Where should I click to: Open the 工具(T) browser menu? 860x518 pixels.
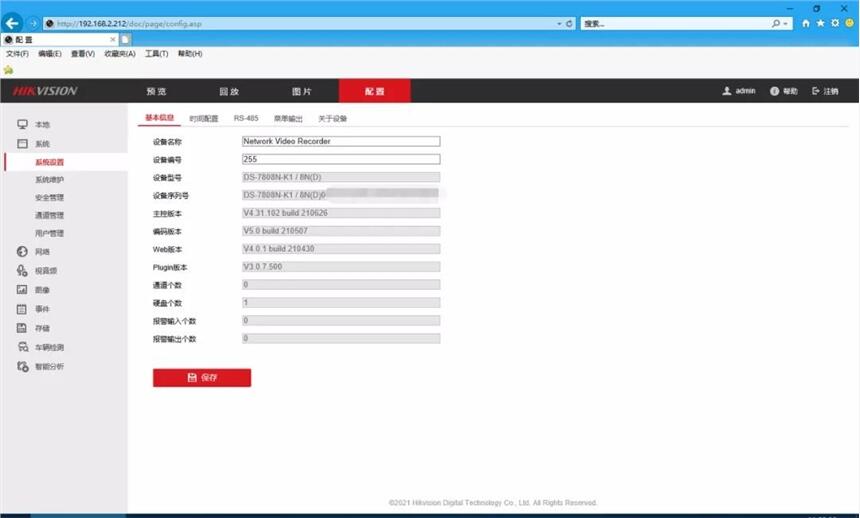click(x=156, y=54)
